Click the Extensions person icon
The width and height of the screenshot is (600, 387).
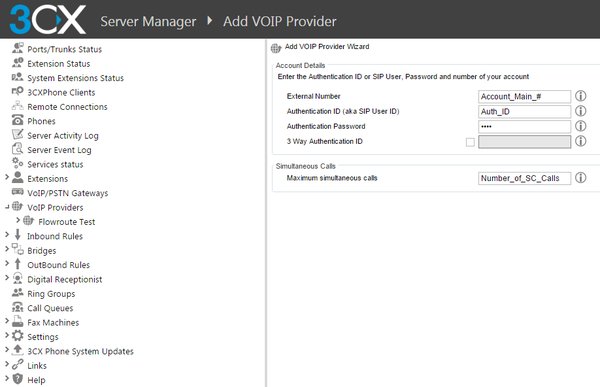tap(18, 178)
